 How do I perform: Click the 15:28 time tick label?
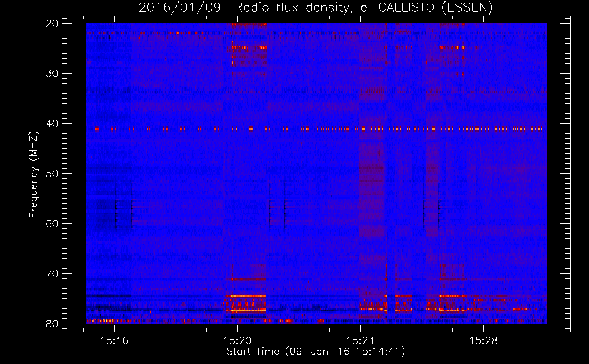tap(483, 341)
